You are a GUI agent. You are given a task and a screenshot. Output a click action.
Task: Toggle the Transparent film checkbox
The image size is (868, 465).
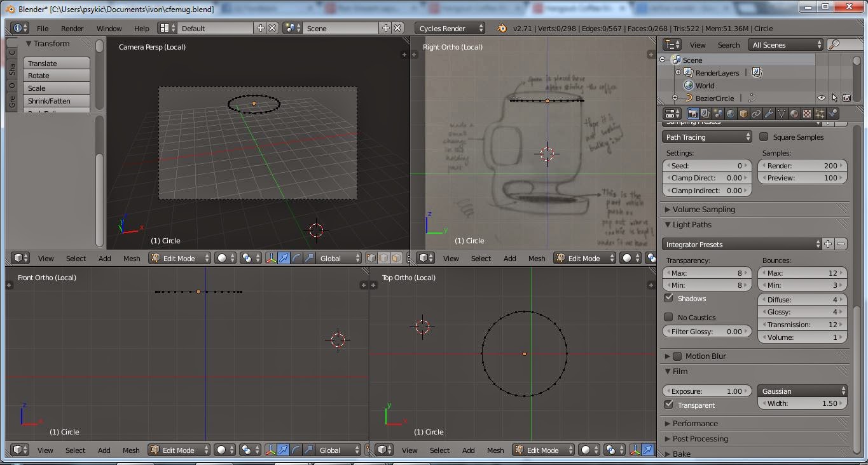click(x=668, y=405)
